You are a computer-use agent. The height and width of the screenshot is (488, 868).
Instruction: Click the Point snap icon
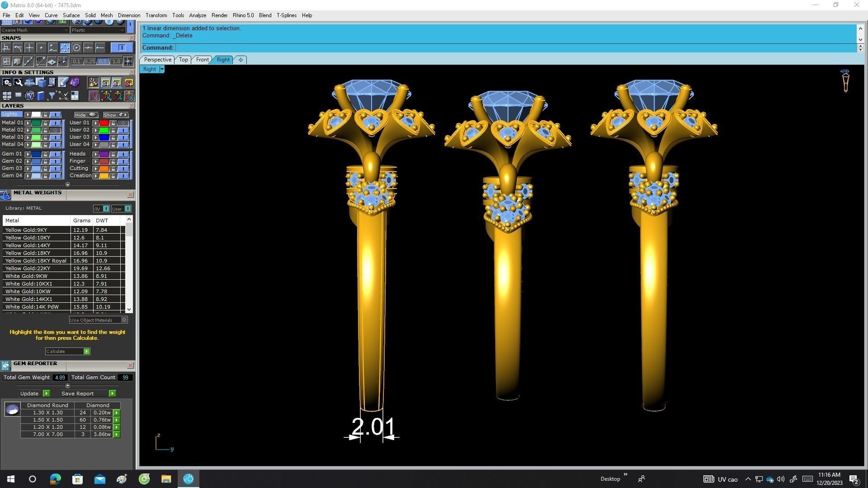[x=41, y=47]
